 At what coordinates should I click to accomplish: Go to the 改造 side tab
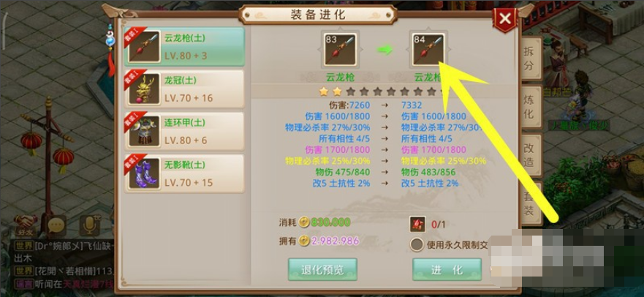point(530,155)
